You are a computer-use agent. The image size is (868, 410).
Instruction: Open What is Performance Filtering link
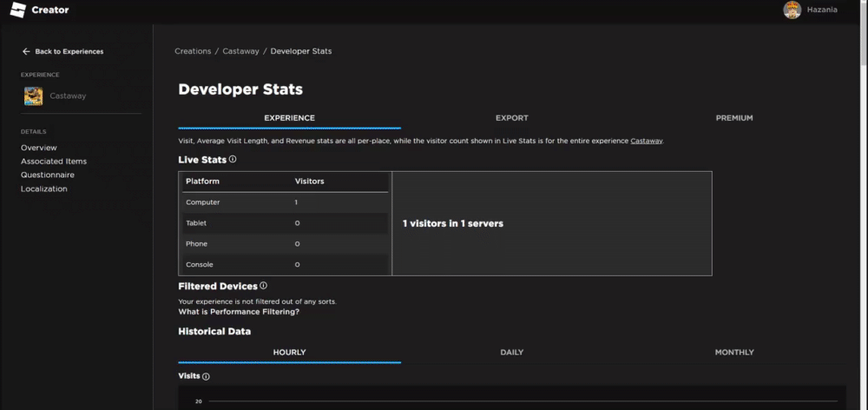click(239, 312)
